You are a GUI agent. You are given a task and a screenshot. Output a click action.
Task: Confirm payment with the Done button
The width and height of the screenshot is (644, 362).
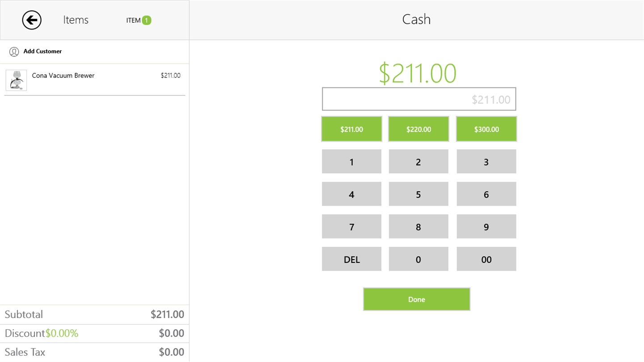(416, 299)
